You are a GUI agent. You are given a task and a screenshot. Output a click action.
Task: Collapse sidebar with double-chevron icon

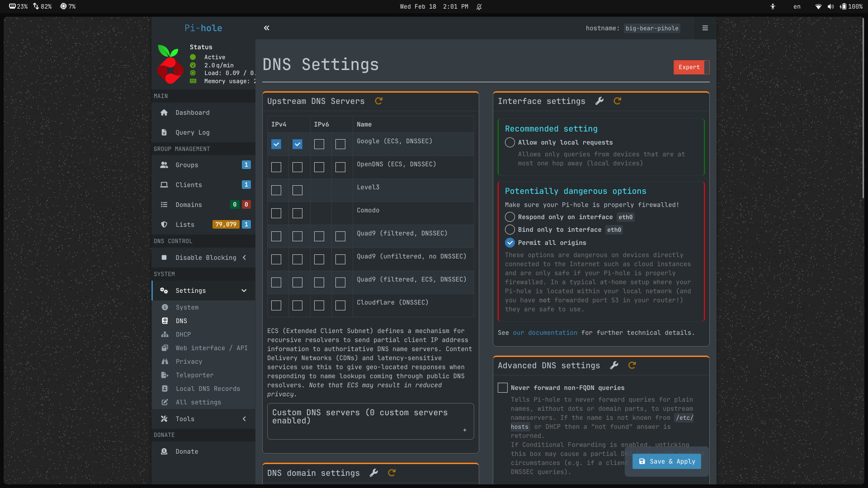coord(267,28)
